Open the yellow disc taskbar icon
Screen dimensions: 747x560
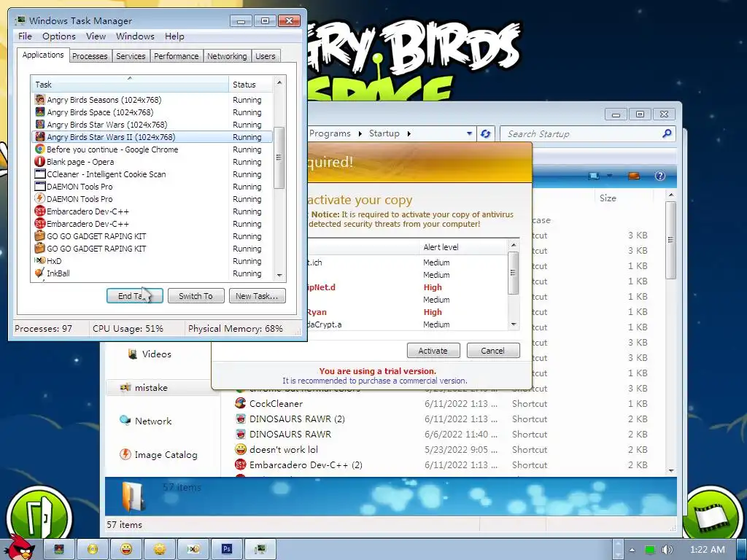click(x=93, y=549)
